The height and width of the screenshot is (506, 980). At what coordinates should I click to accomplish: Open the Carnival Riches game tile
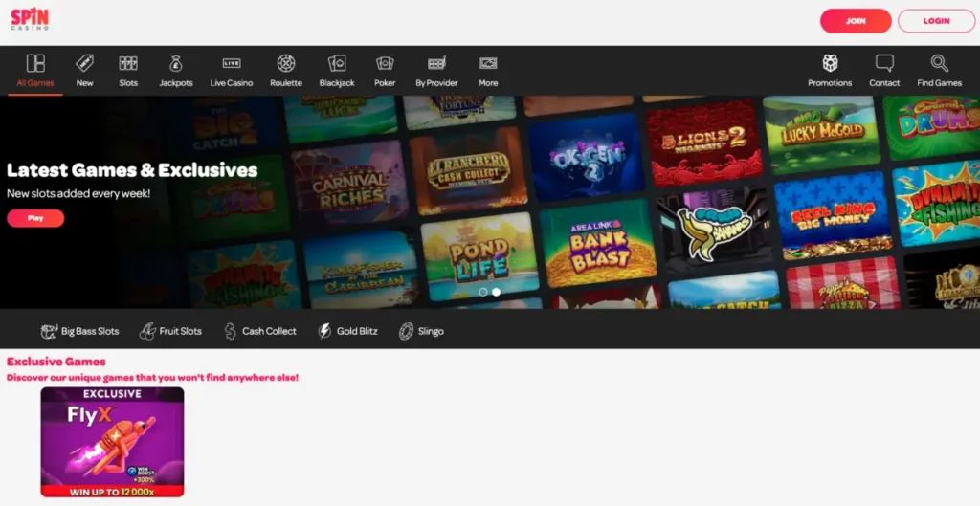pyautogui.click(x=350, y=185)
